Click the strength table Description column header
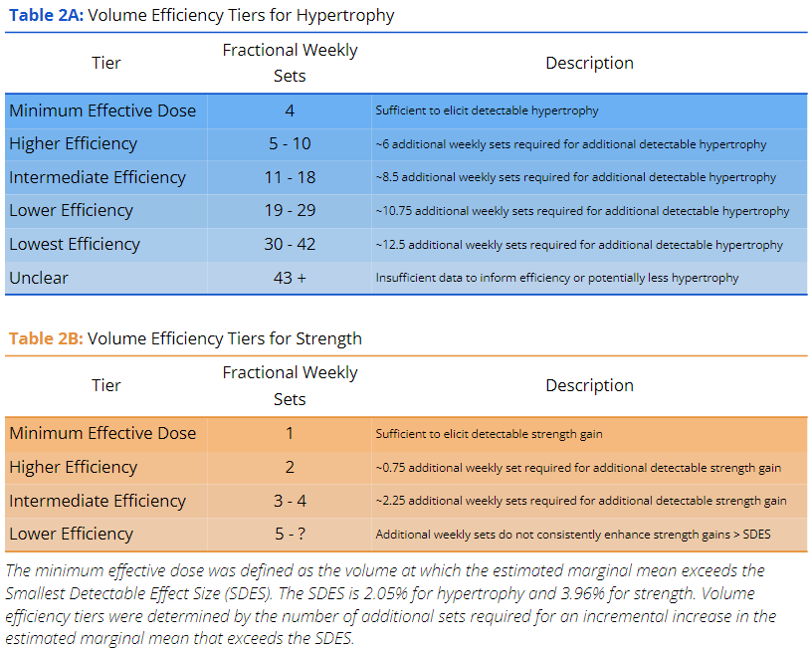The height and width of the screenshot is (652, 812). tap(589, 385)
